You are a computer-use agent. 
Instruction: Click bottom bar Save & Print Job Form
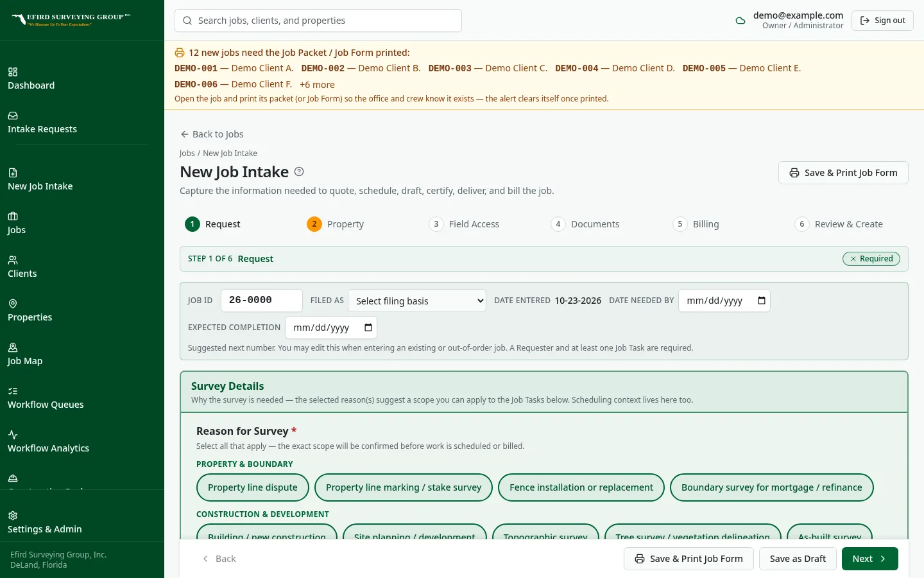(689, 559)
